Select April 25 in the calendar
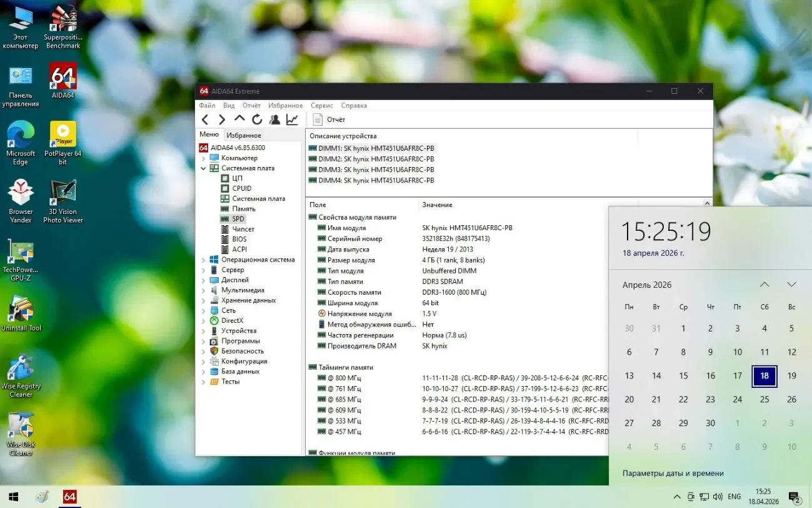 point(764,399)
